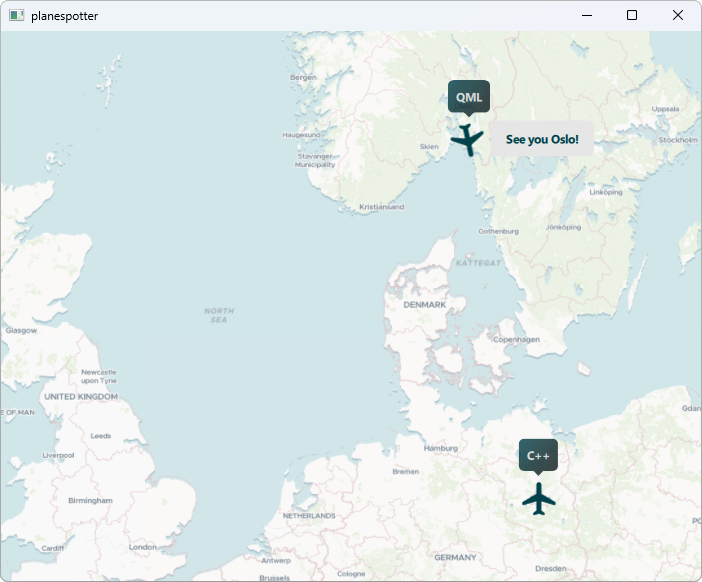The height and width of the screenshot is (582, 702).
Task: Select the C++ airplane over Germany
Action: 538,498
